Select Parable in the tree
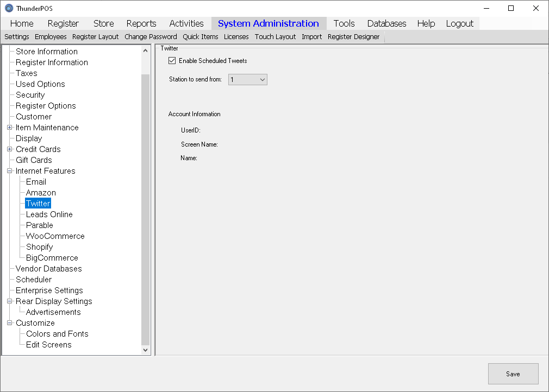Image resolution: width=549 pixels, height=392 pixels. point(40,225)
